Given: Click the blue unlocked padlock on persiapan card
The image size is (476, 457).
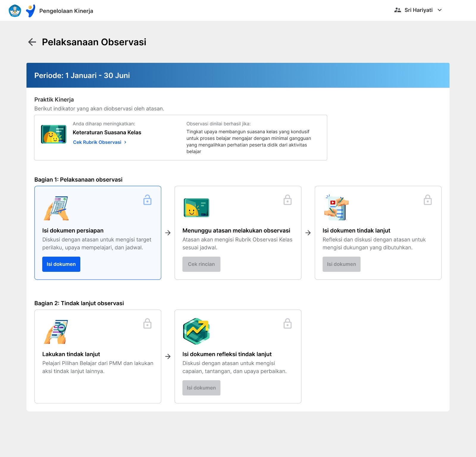Looking at the screenshot, I should tap(147, 200).
